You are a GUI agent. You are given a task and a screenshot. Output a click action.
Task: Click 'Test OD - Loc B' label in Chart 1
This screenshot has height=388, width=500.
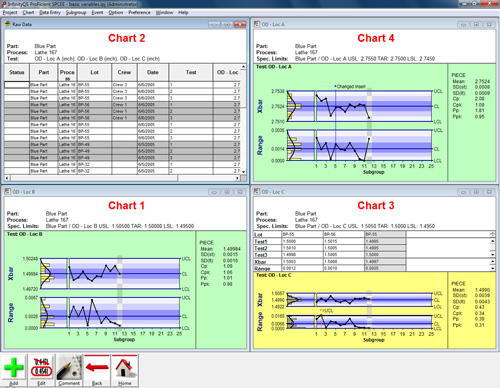(x=24, y=234)
